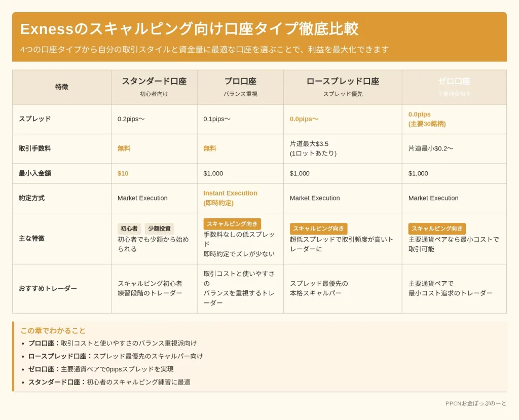
Task: Click the text "超低スプレッドで取引頻度が高いトレーダーに"
Action: coord(342,244)
